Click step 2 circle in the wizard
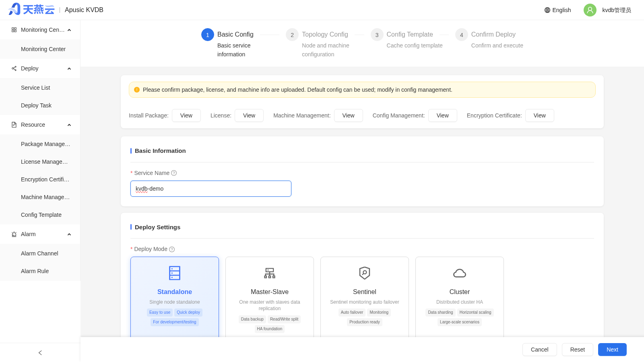This screenshot has height=362, width=644. coord(292,35)
